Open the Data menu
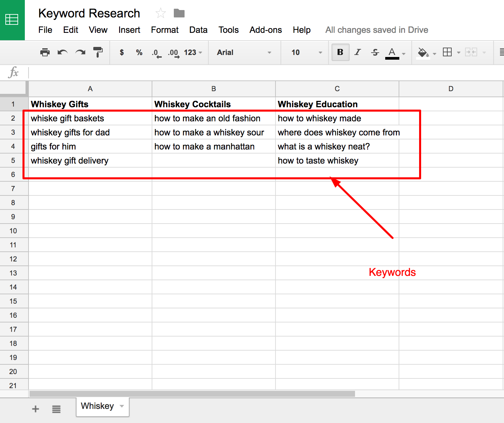The width and height of the screenshot is (504, 423). coord(198,30)
